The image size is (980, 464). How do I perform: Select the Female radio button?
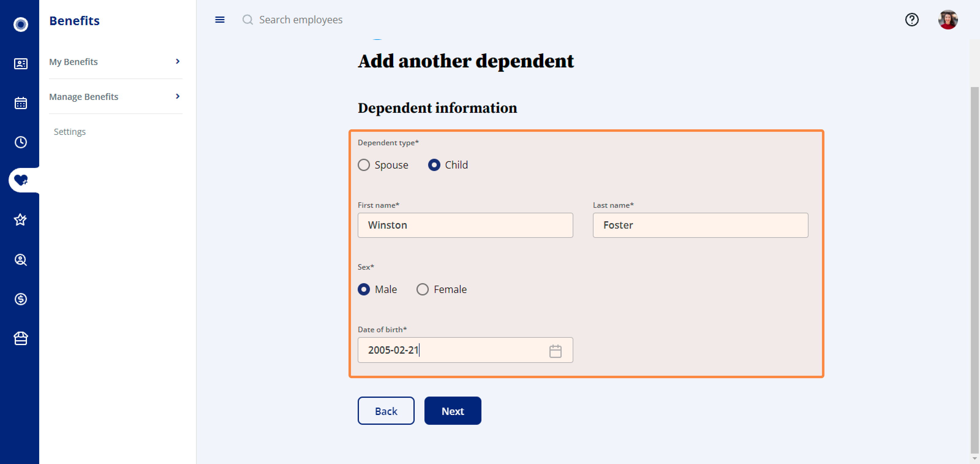coord(422,289)
